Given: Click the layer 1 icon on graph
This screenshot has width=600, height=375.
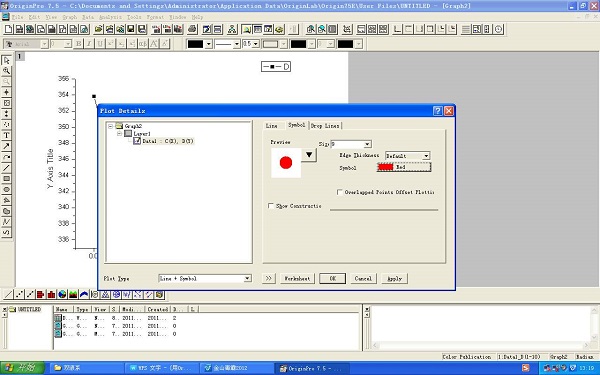Looking at the screenshot, I should pos(20,57).
